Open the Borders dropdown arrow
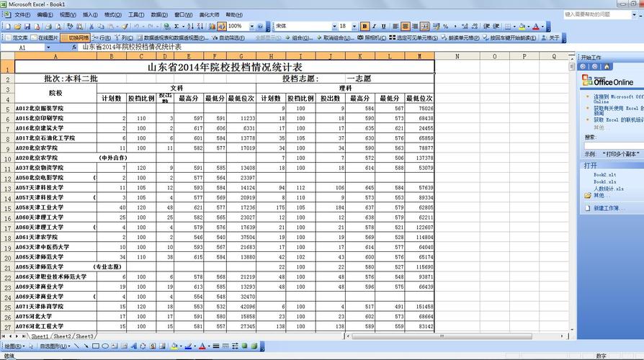 514,26
